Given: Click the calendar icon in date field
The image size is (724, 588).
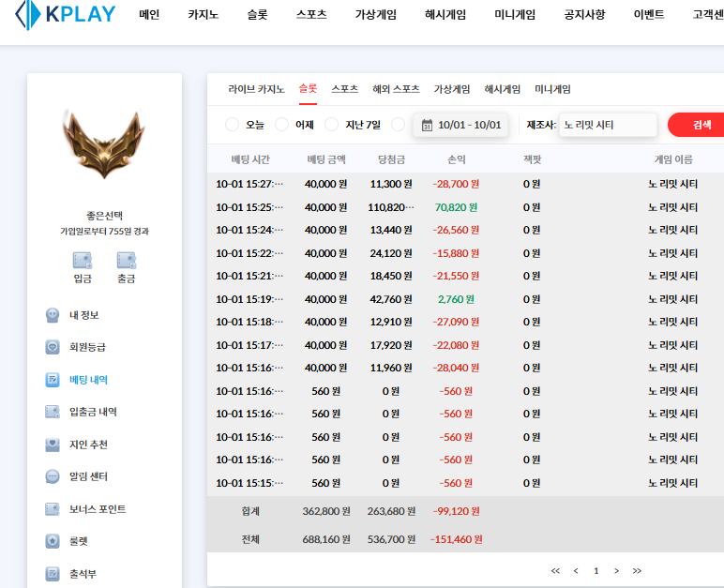Looking at the screenshot, I should pyautogui.click(x=427, y=125).
